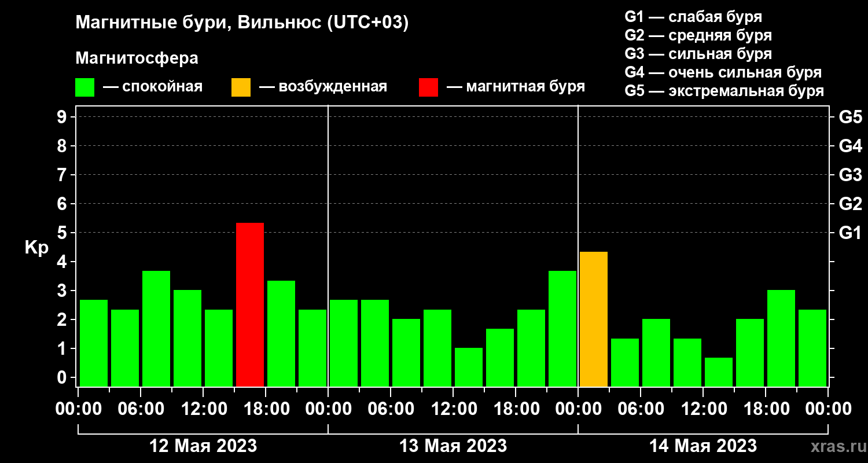Image resolution: width=868 pixels, height=463 pixels.
Task: Click 'G3 — сильная буря' legend line
Action: click(698, 54)
